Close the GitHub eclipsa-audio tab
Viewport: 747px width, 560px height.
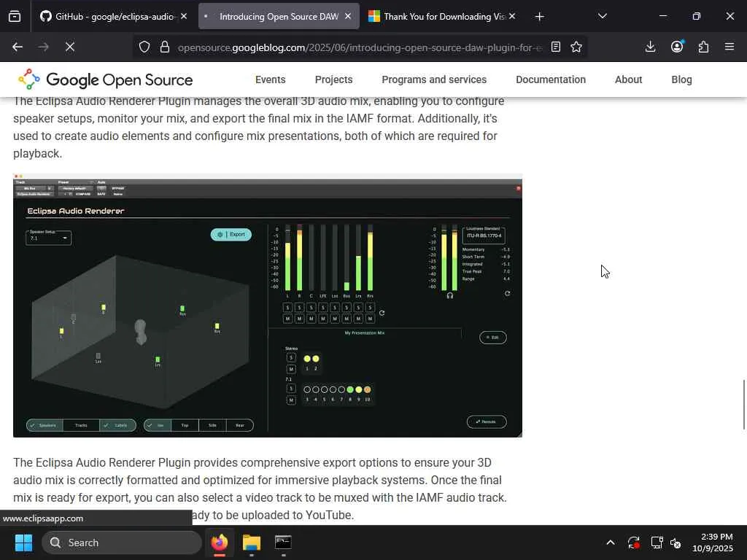[184, 16]
